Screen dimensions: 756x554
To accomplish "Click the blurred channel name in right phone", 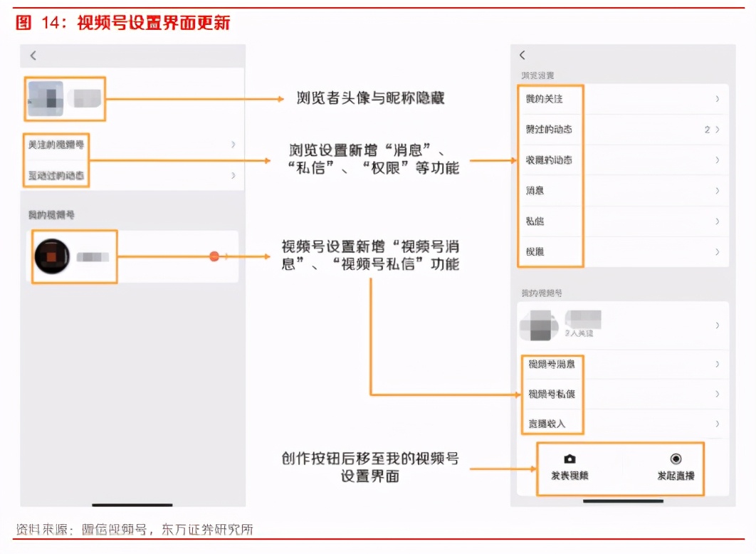I will tap(584, 319).
